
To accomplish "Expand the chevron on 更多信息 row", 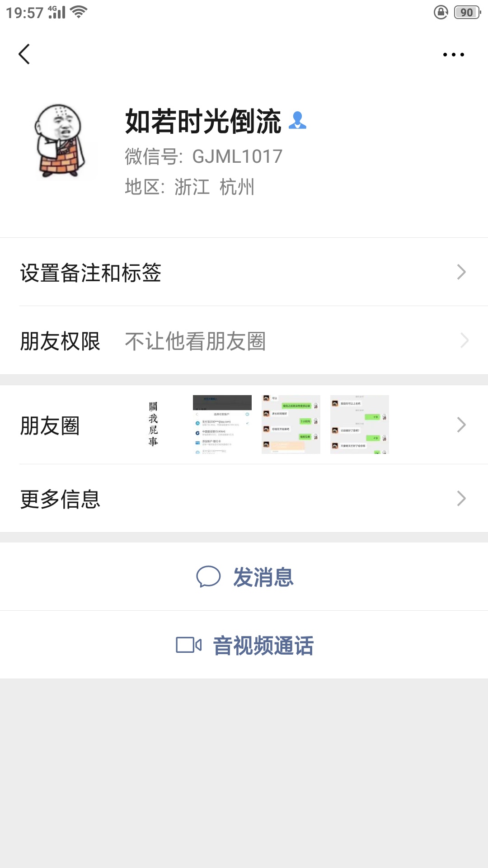I will click(x=461, y=499).
